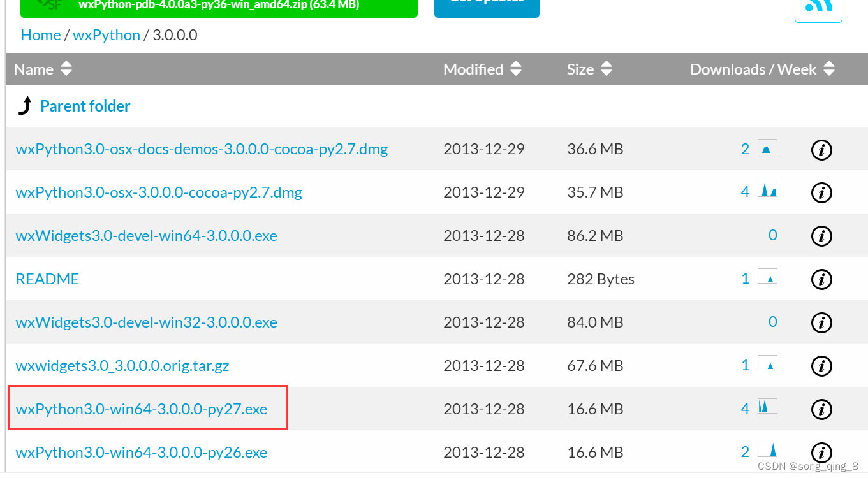Click modified date of win64 py27 exe
This screenshot has height=478, width=868.
[x=484, y=409]
